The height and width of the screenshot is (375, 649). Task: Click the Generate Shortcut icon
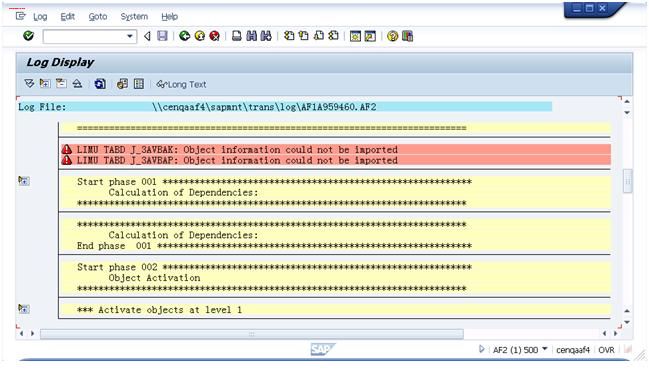[x=370, y=36]
